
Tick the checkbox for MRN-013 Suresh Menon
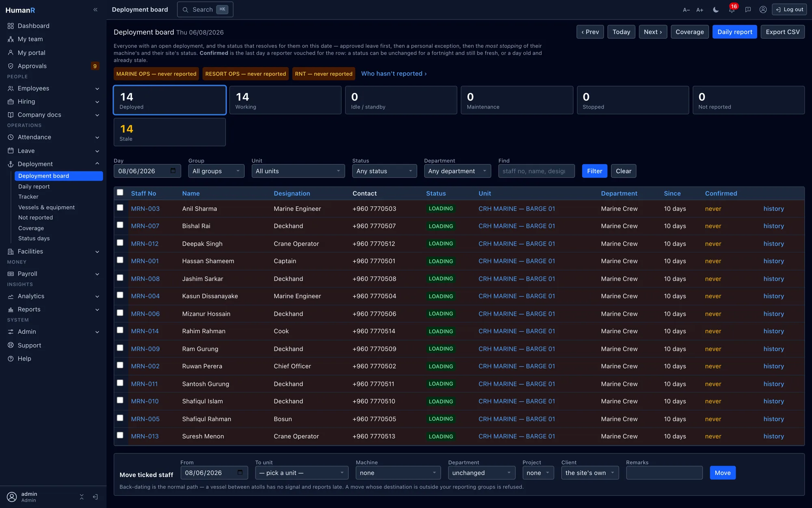[120, 435]
